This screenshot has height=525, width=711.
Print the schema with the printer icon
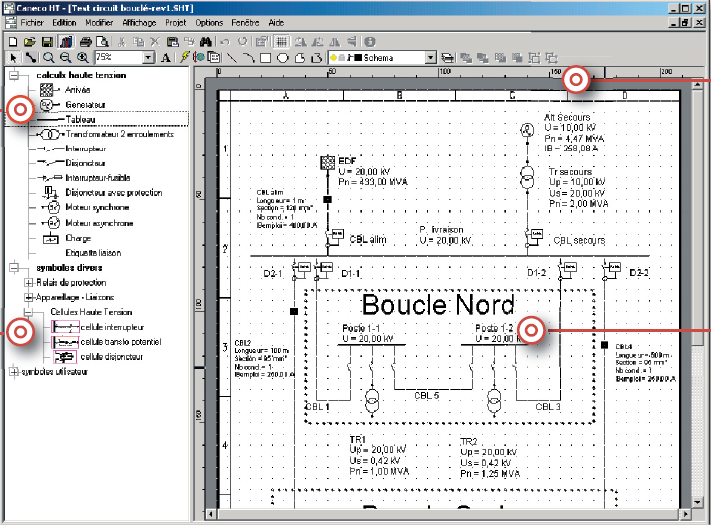coord(86,42)
